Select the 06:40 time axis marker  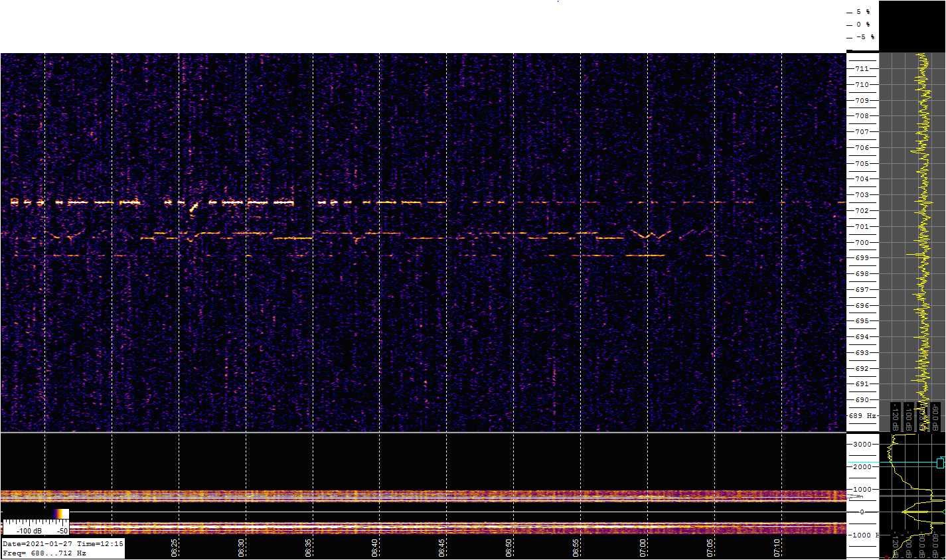pyautogui.click(x=375, y=547)
